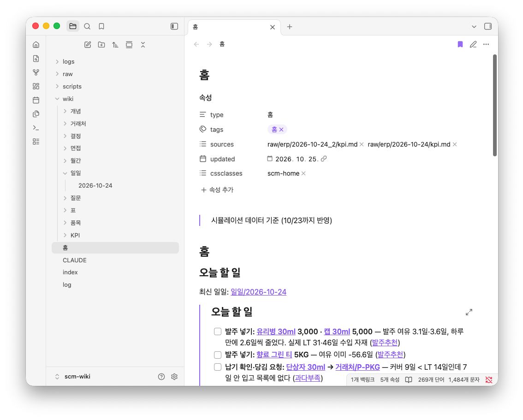Create a new folder icon
523x420 pixels.
101,45
